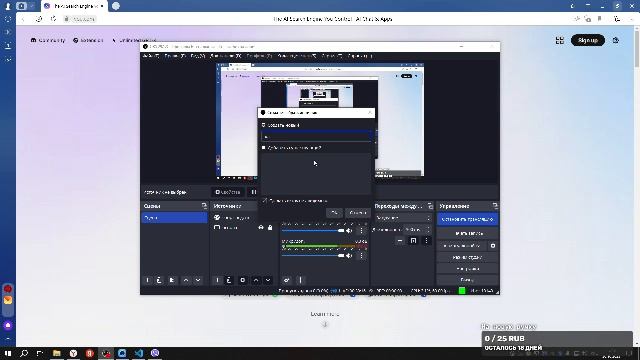This screenshot has height=360, width=640.
Task: Move source down in Sources dock
Action: click(268, 280)
